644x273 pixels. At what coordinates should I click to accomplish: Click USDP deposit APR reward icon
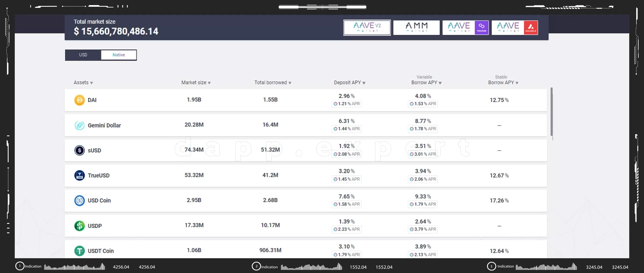coord(335,229)
